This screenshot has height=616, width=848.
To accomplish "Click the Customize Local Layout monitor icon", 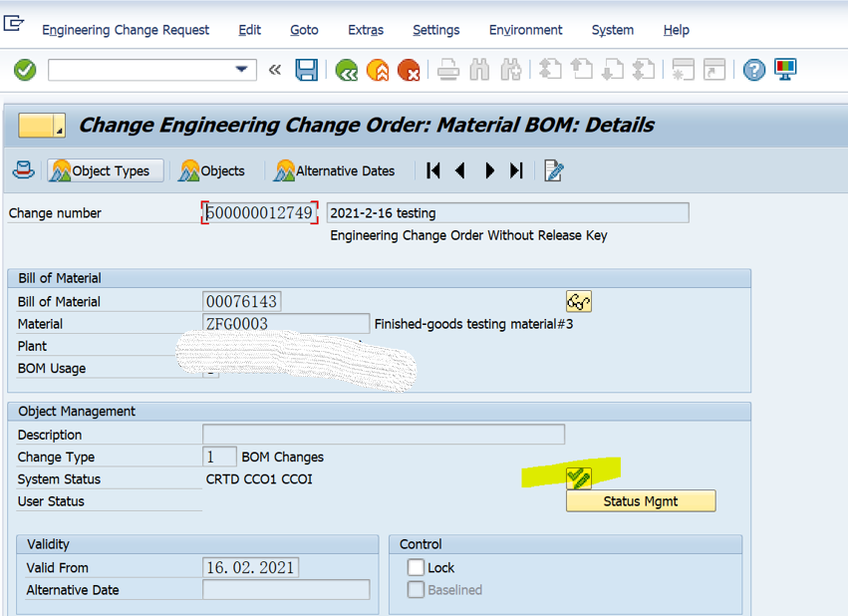I will tap(785, 70).
